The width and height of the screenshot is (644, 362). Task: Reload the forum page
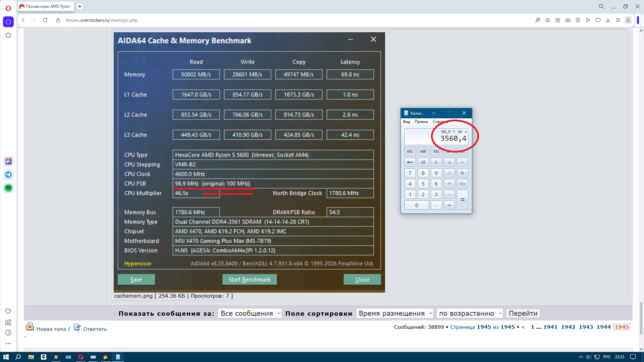[45, 20]
